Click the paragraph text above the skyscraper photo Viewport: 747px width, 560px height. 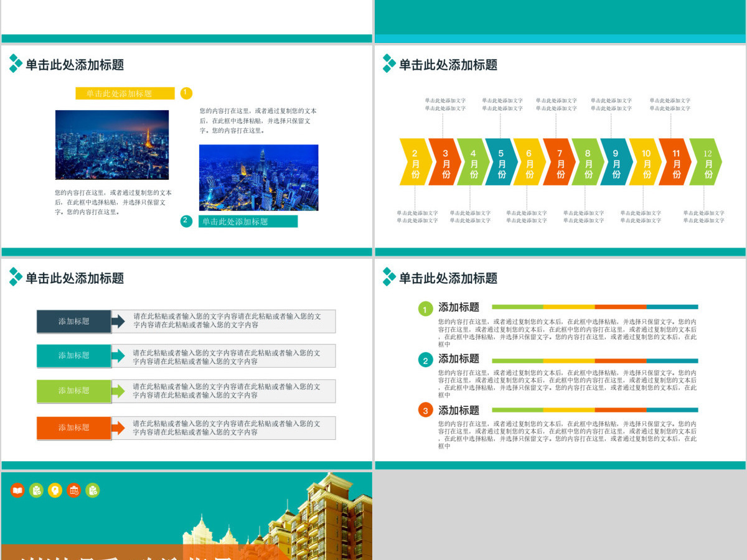258,121
